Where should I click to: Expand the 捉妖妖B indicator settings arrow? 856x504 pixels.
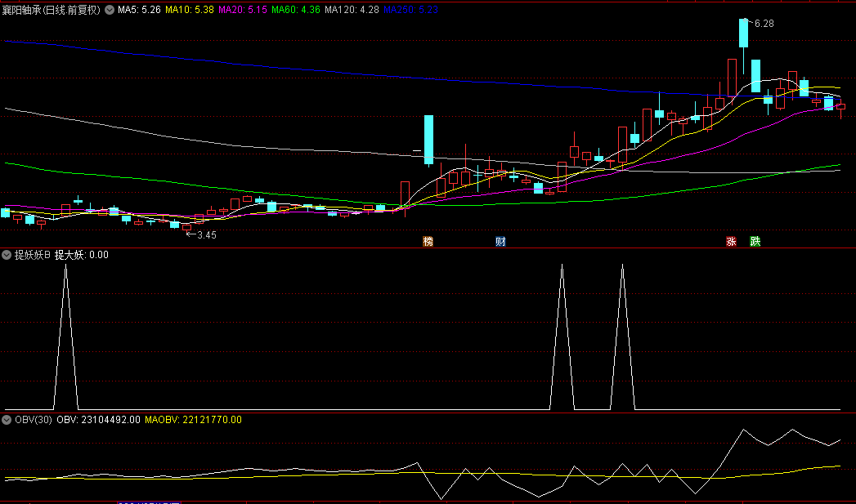pos(7,255)
